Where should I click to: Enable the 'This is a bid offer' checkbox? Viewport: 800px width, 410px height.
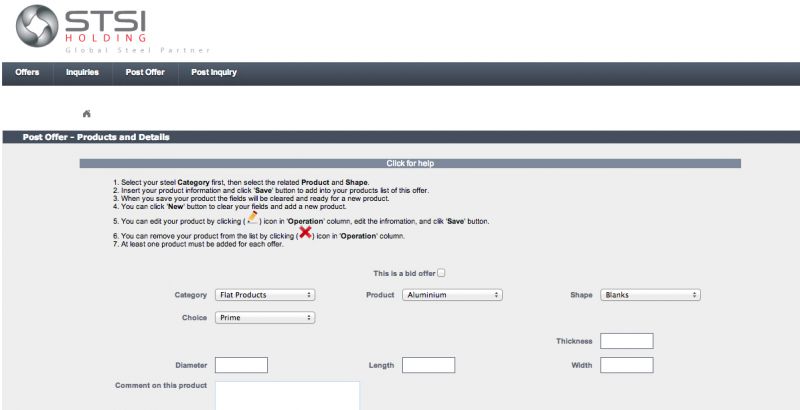point(441,272)
